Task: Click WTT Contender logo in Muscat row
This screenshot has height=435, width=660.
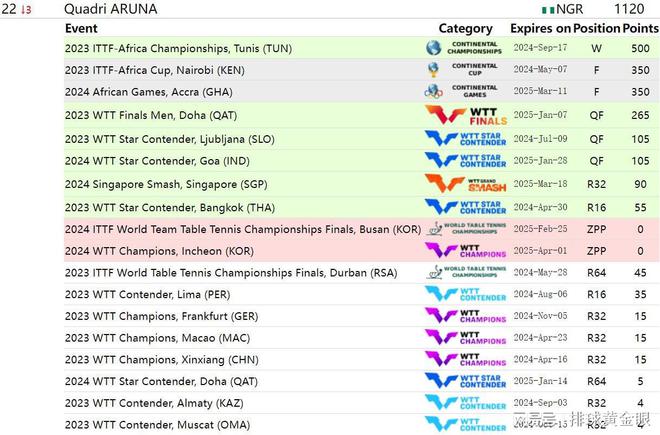Action: point(465,424)
